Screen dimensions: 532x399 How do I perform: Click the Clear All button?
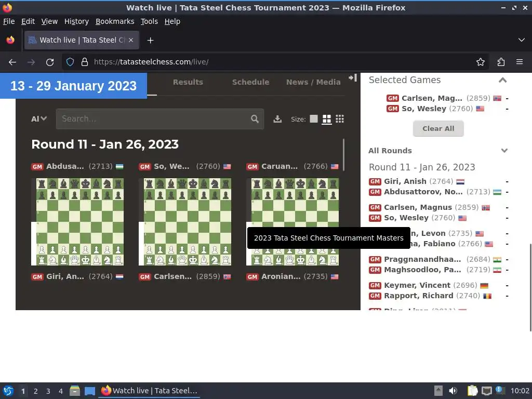(438, 129)
